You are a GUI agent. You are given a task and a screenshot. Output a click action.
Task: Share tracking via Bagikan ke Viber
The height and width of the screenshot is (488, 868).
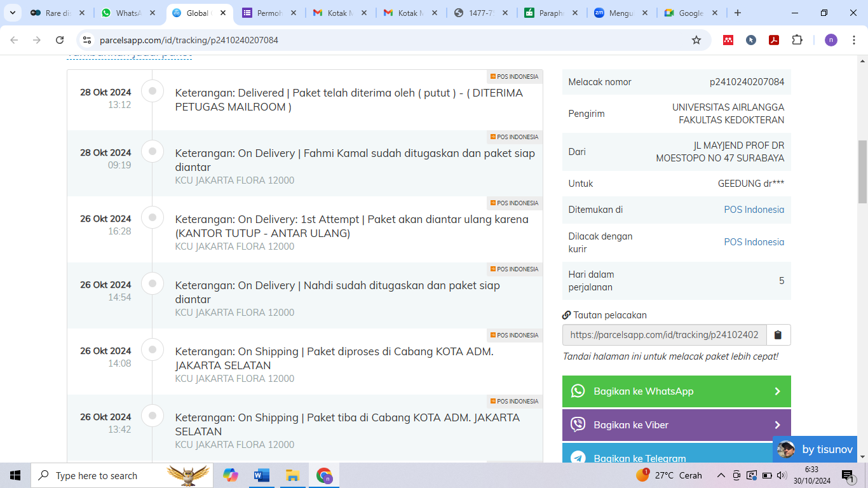[676, 425]
